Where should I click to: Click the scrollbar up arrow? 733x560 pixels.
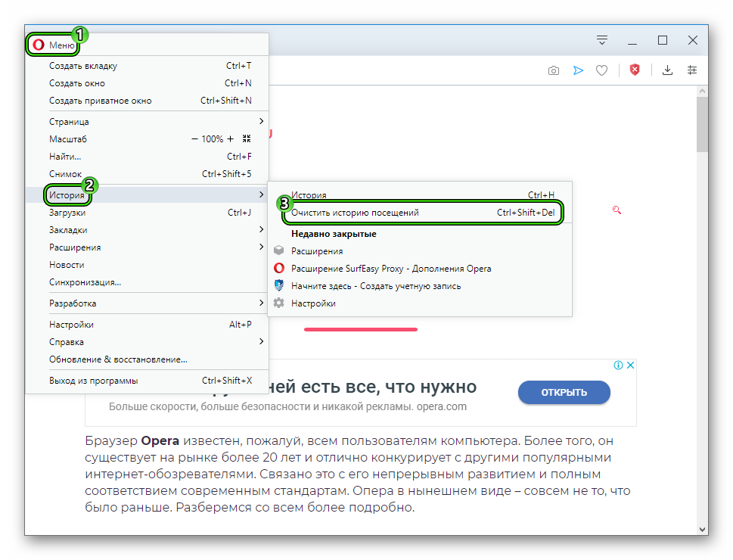click(702, 92)
